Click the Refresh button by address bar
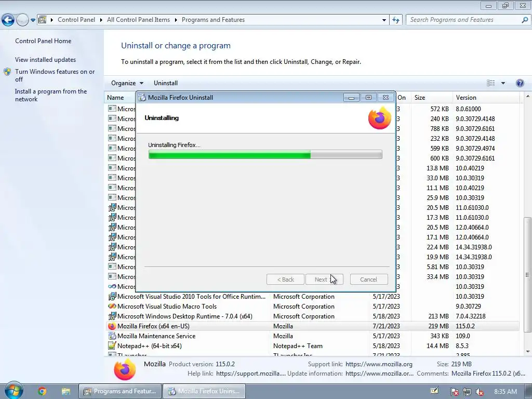This screenshot has width=532, height=399. 395,20
